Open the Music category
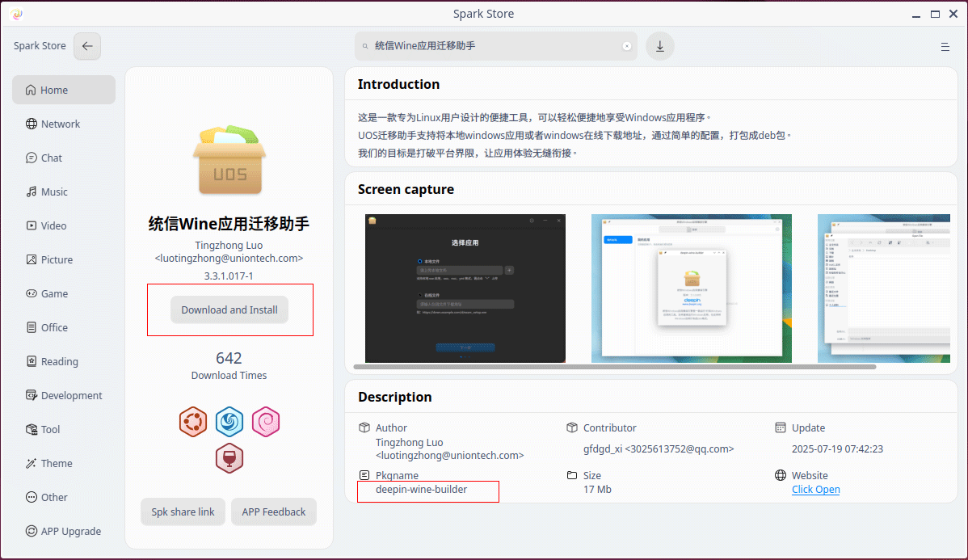This screenshot has height=560, width=968. click(64, 192)
